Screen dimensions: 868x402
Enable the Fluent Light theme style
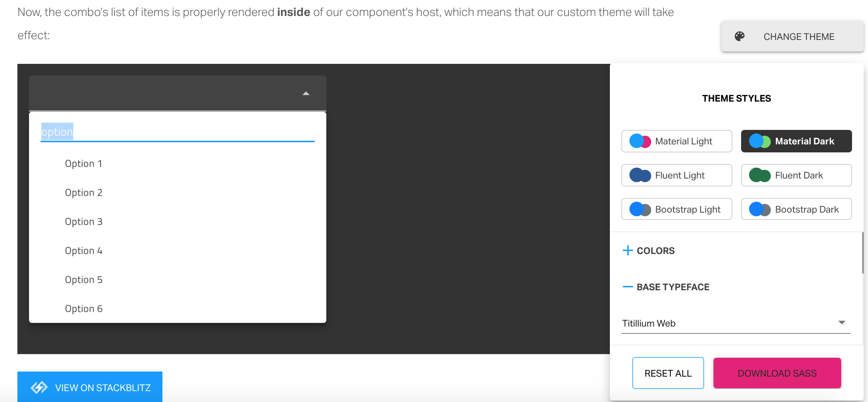(x=677, y=175)
